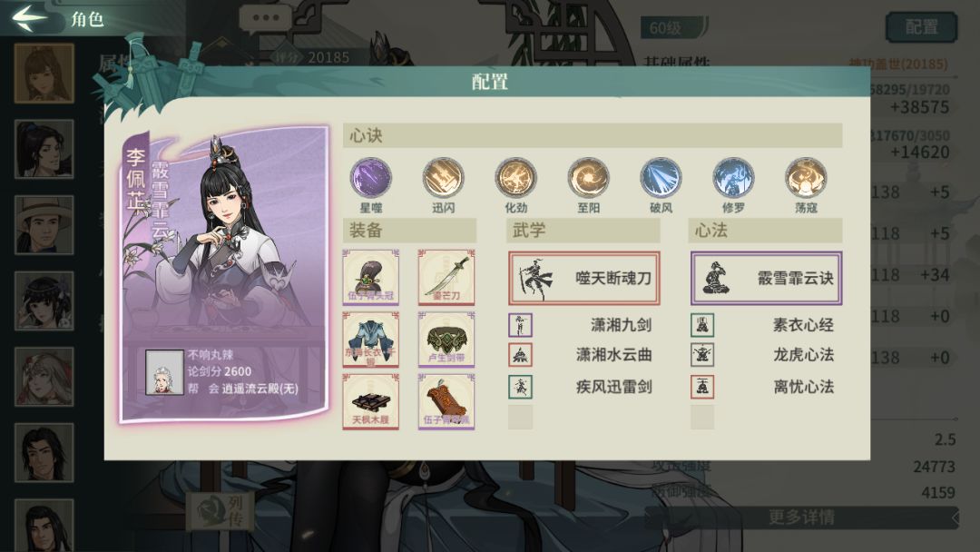Select the 迅闪 heart-skill icon
The width and height of the screenshot is (980, 552).
point(443,178)
